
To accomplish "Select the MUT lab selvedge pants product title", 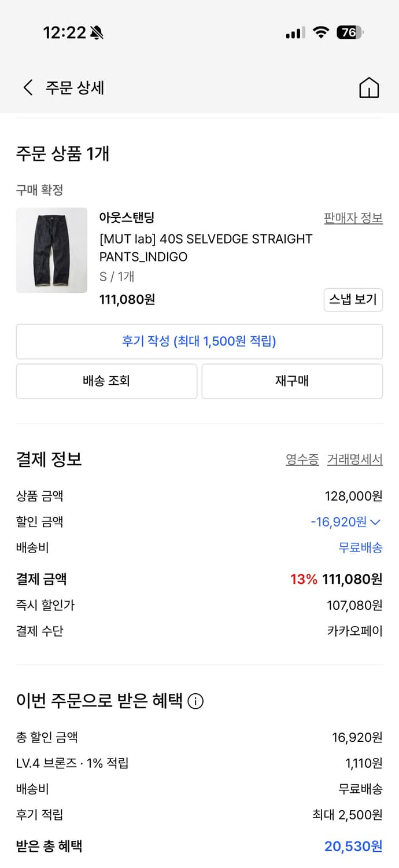I will pos(206,248).
